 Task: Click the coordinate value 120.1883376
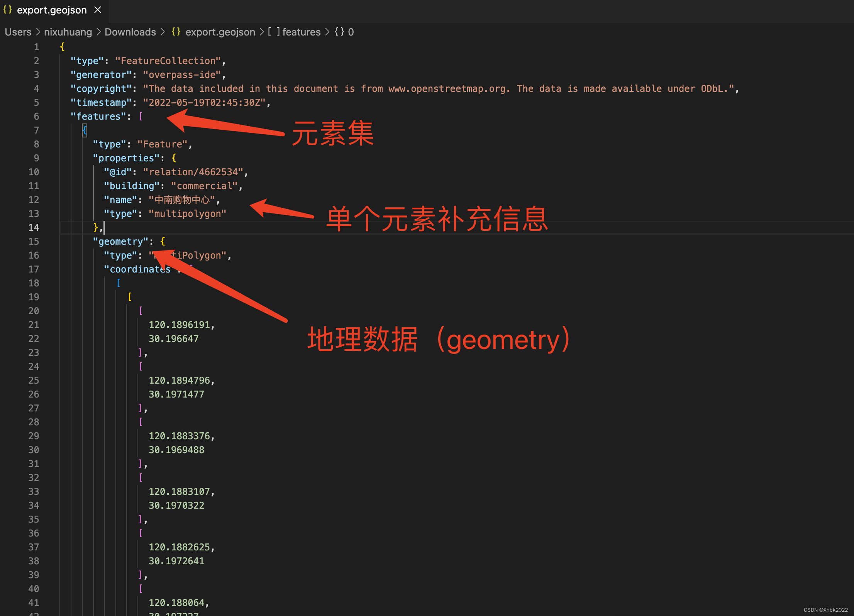[179, 436]
